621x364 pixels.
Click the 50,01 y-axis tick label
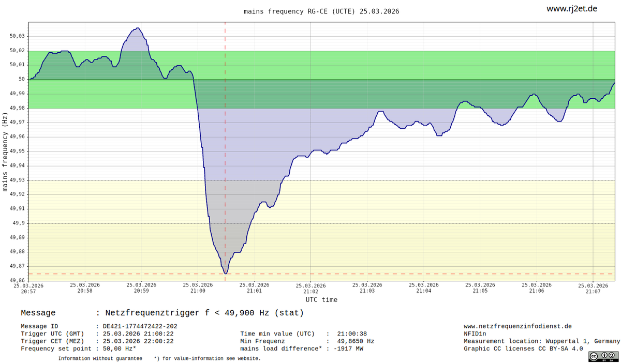pos(17,65)
